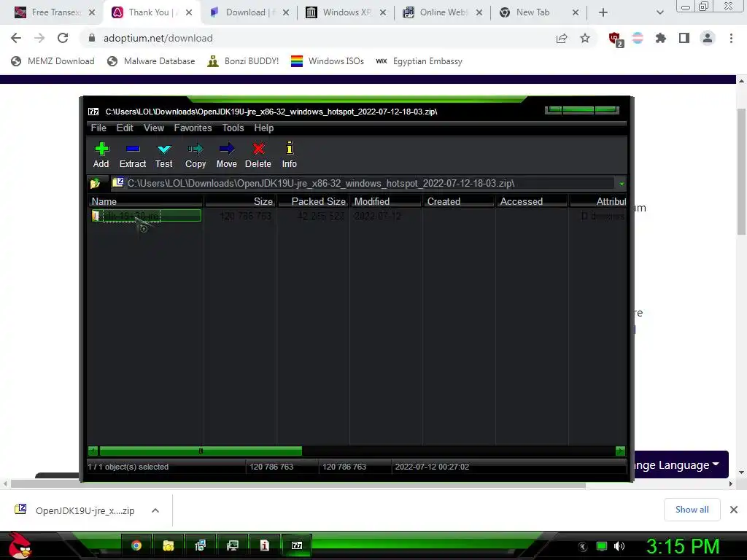The height and width of the screenshot is (560, 747).
Task: Open the Chrome three-dot menu
Action: (731, 38)
